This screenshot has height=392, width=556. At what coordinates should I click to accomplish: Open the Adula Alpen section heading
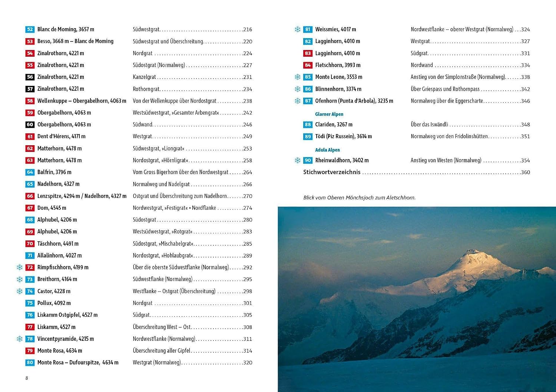[x=327, y=150]
